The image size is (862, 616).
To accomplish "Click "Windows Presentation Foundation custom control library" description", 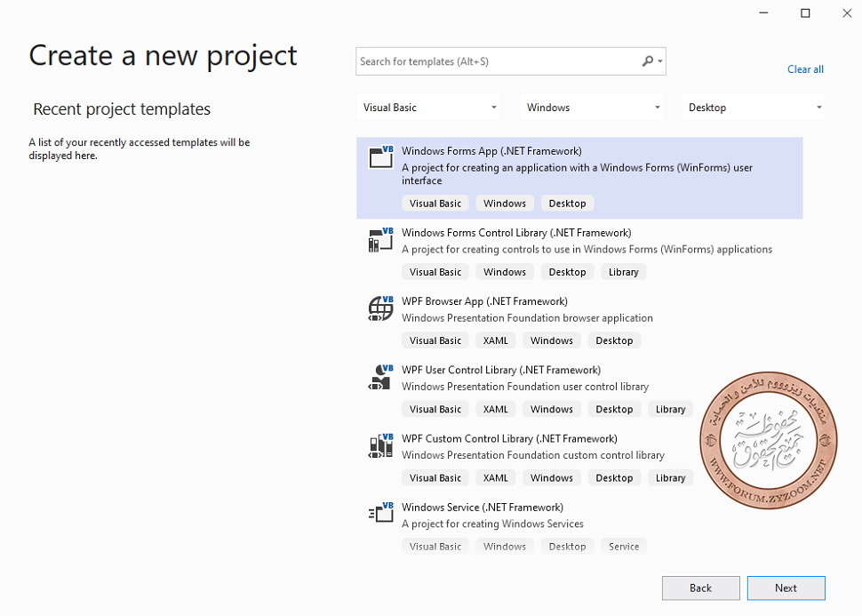I will click(532, 455).
